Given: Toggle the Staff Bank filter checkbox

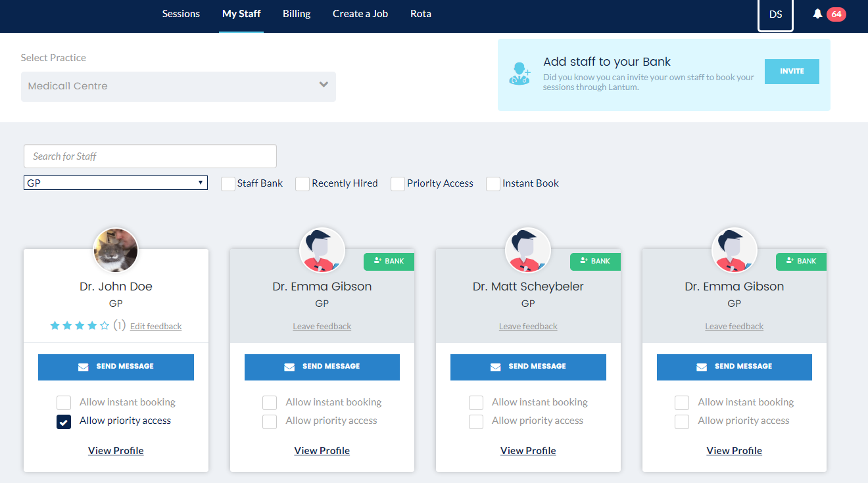Looking at the screenshot, I should [x=228, y=184].
